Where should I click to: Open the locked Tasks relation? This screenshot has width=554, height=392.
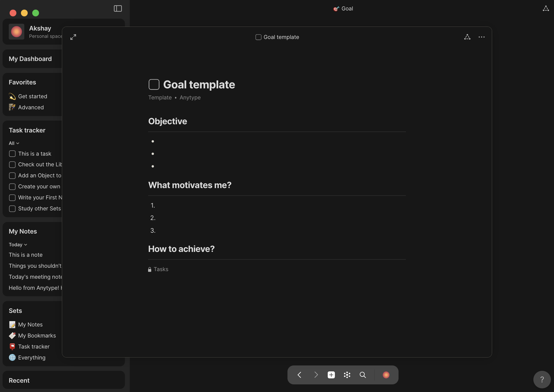pyautogui.click(x=161, y=269)
